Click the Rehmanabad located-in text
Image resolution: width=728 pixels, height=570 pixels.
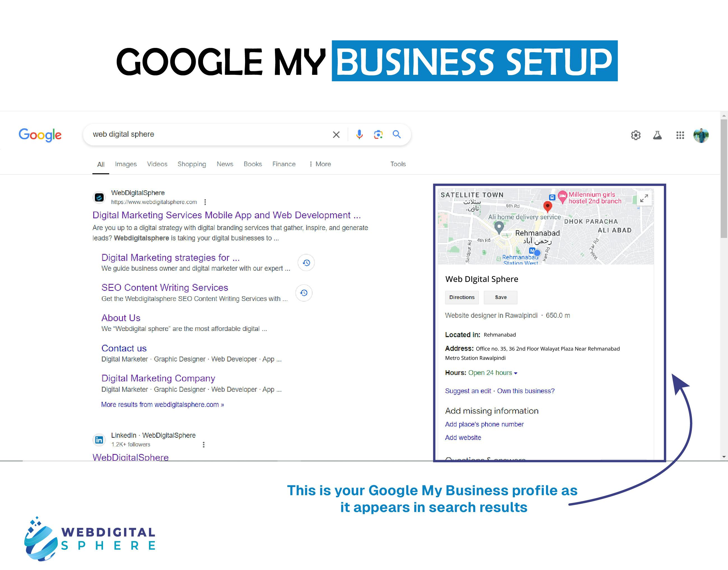(500, 335)
